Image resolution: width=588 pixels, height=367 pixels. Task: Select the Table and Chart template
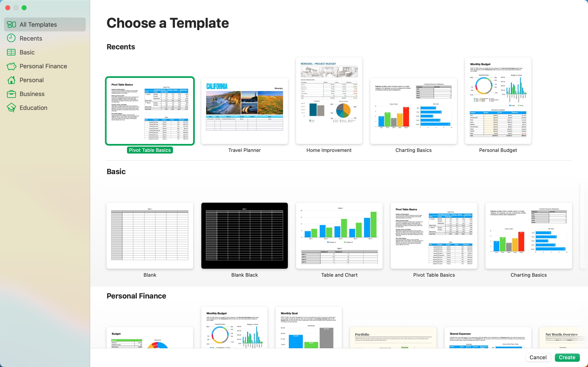pyautogui.click(x=339, y=235)
